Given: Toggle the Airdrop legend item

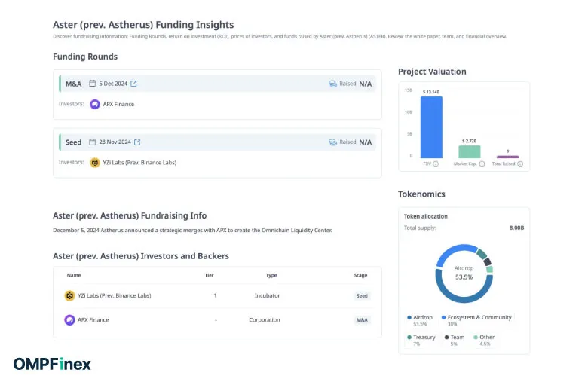Looking at the screenshot, I should 422,317.
